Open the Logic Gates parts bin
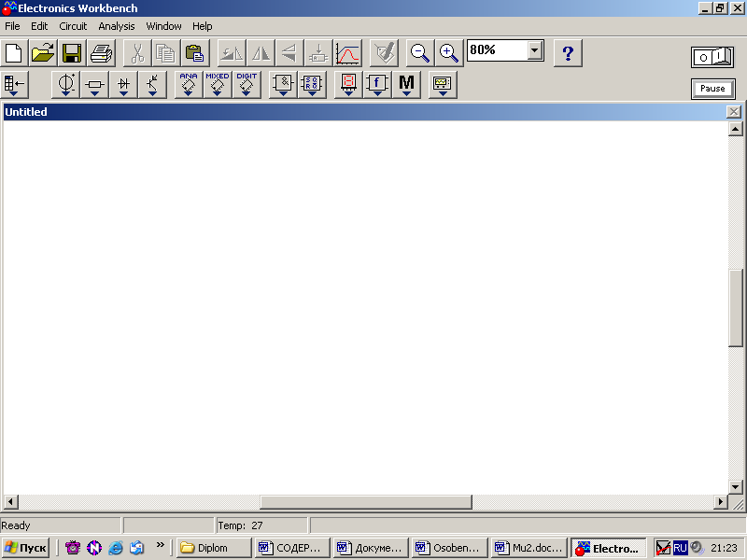 [x=283, y=85]
